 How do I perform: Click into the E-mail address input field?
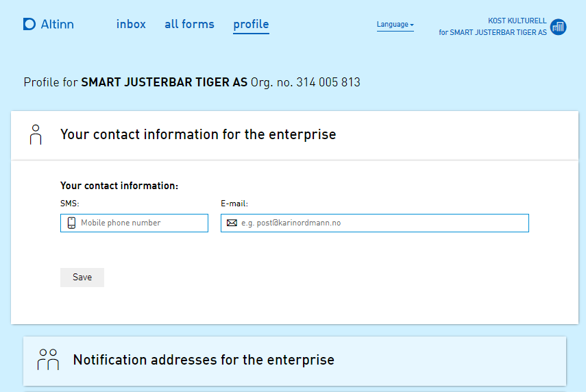(380, 223)
